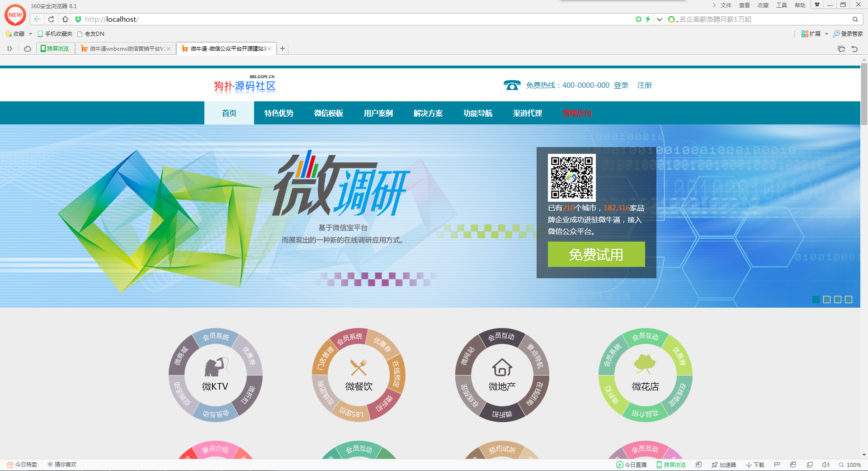Screen dimensions: 868x471
Task: Click the 加速器 rocket in status bar
Action: pyautogui.click(x=724, y=465)
